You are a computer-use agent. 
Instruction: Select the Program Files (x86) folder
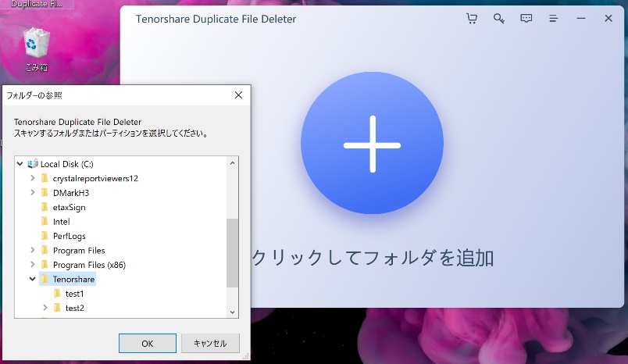tap(89, 265)
